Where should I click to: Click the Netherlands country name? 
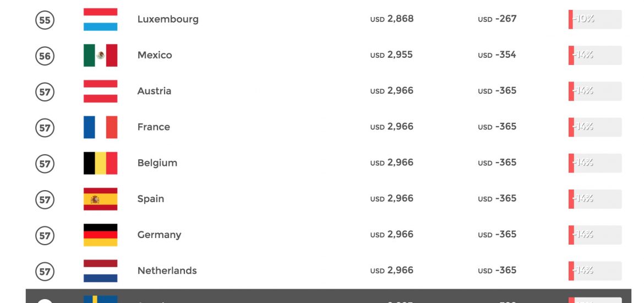pos(167,270)
